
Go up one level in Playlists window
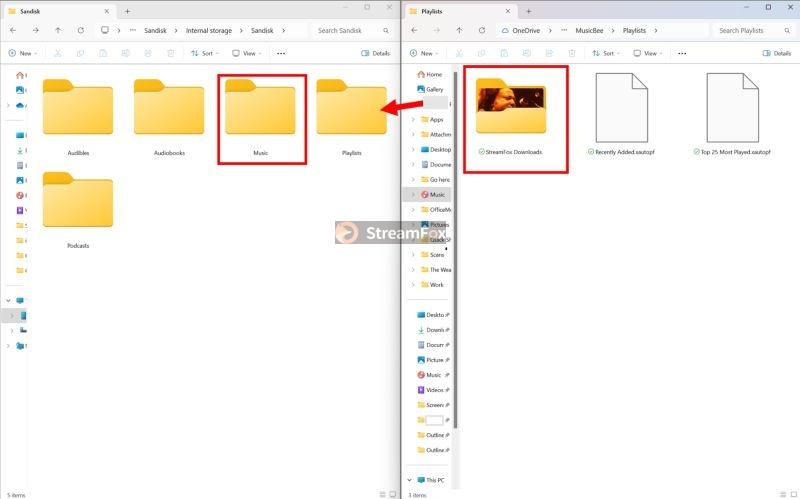(x=459, y=31)
